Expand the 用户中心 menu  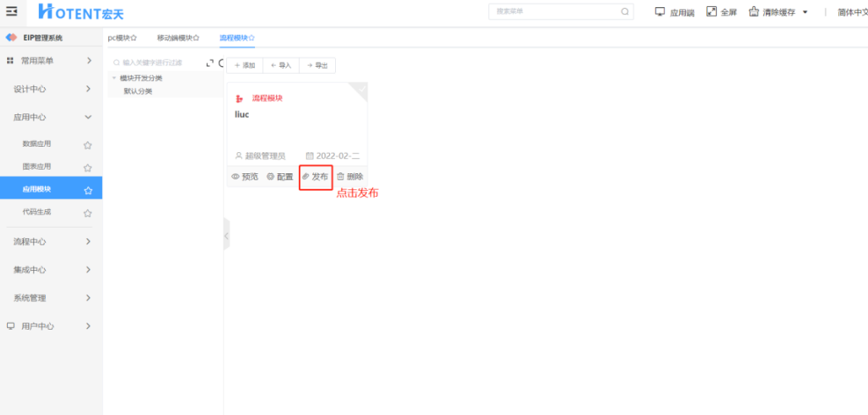coord(51,326)
